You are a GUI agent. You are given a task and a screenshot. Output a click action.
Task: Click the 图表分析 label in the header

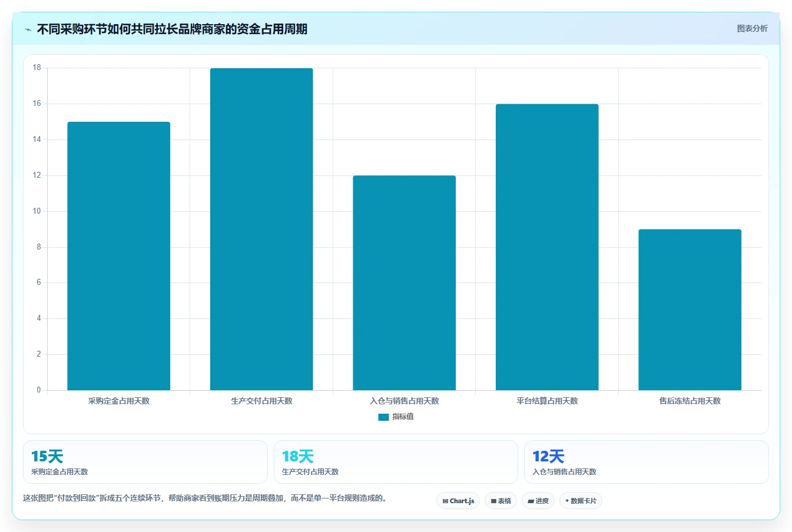(752, 28)
